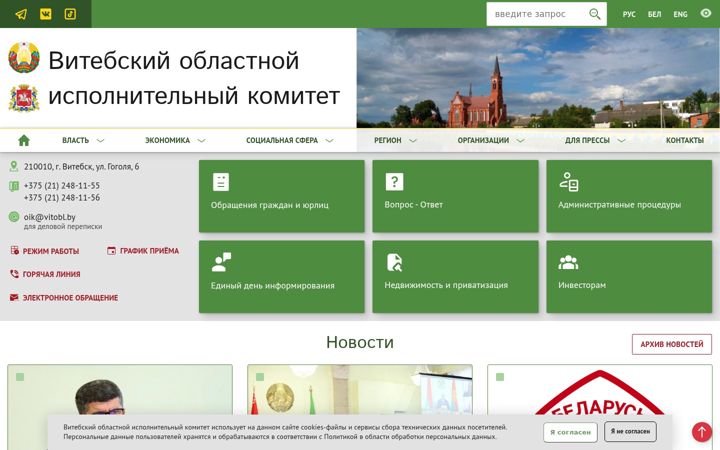Open Единый день информирования label
Image resolution: width=720 pixels, height=450 pixels.
273,286
